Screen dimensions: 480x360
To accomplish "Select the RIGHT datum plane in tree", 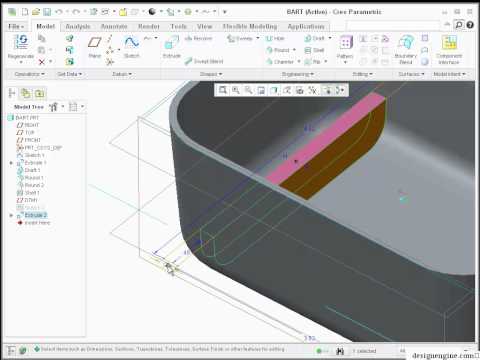I will pyautogui.click(x=28, y=125).
